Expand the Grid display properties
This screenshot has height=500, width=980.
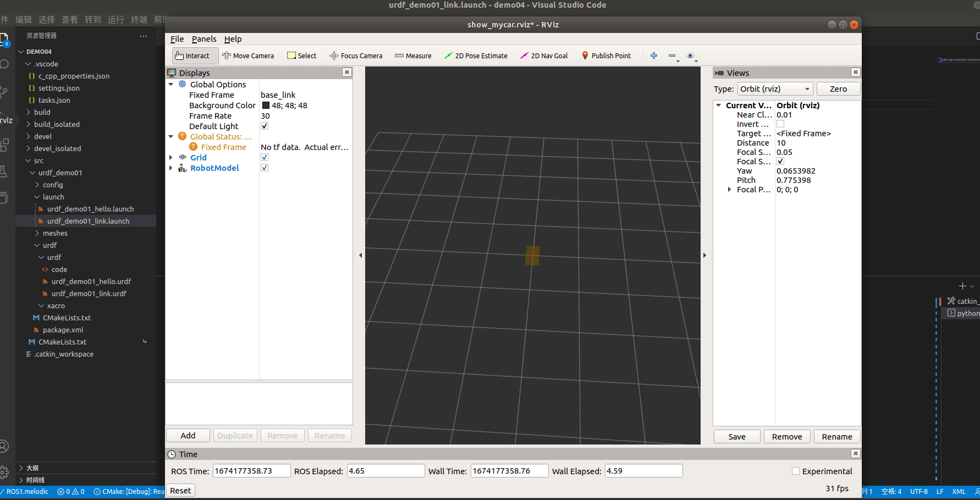tap(171, 157)
